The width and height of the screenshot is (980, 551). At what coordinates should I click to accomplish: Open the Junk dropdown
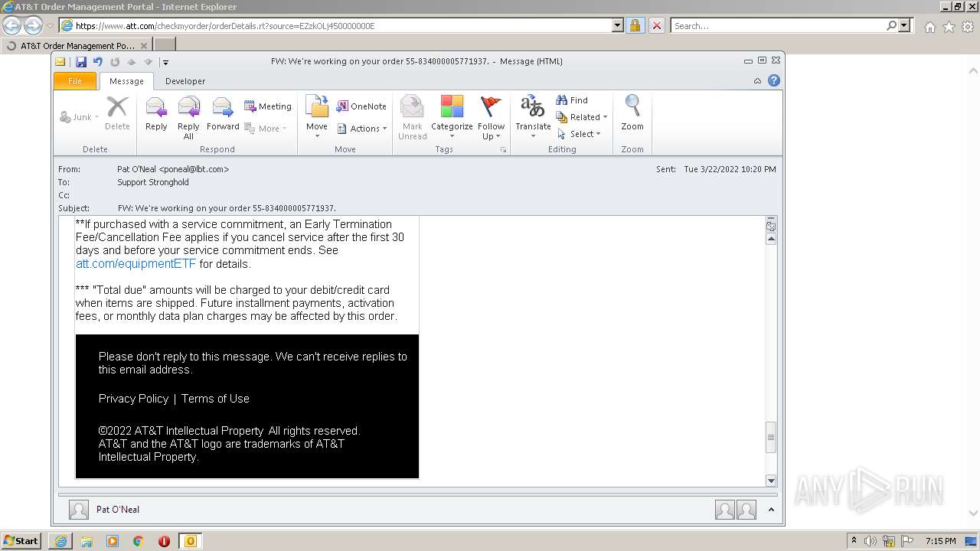coord(79,117)
